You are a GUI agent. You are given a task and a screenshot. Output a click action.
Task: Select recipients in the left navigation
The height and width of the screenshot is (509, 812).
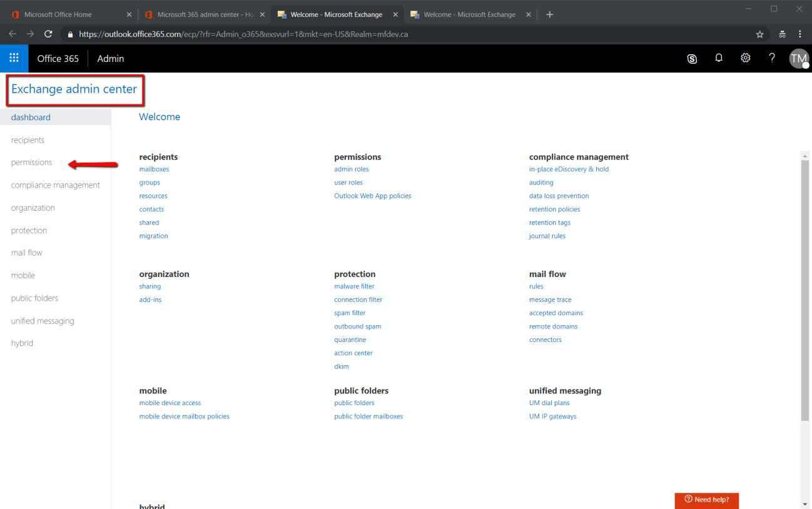pyautogui.click(x=28, y=140)
